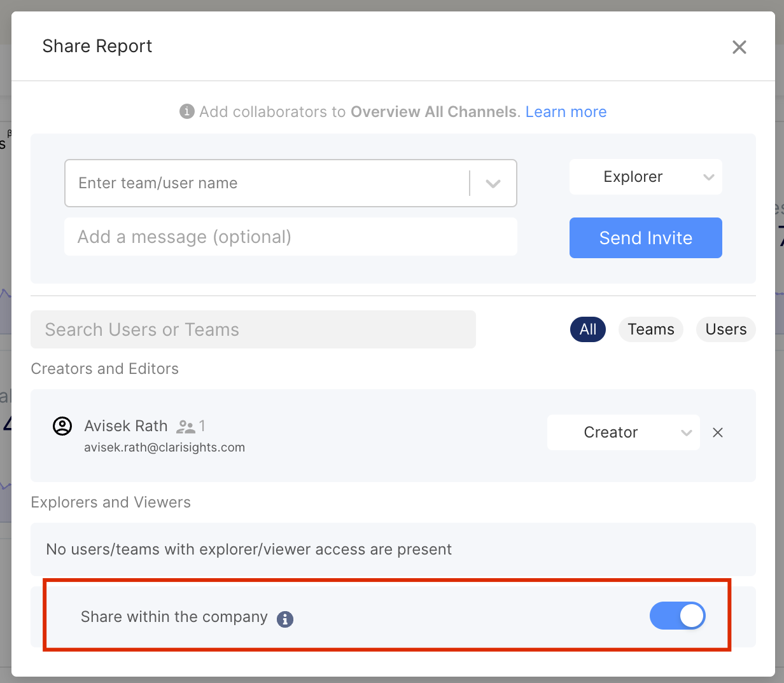
Task: Click the avisek.rath@clarisights.com email text
Action: click(x=165, y=448)
